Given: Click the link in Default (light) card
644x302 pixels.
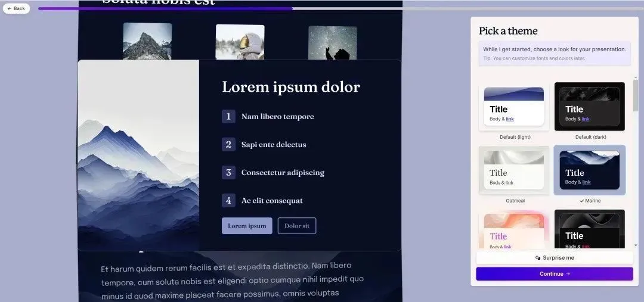Looking at the screenshot, I should click(510, 119).
